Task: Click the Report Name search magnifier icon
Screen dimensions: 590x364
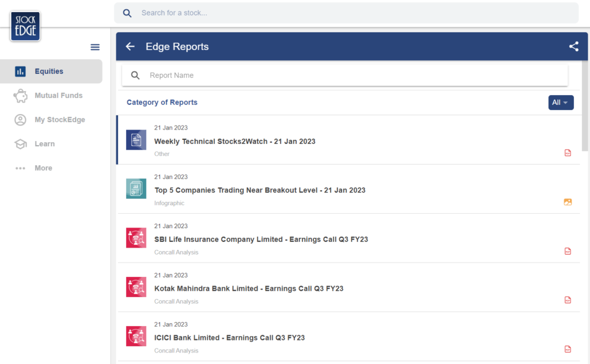Action: pyautogui.click(x=135, y=75)
